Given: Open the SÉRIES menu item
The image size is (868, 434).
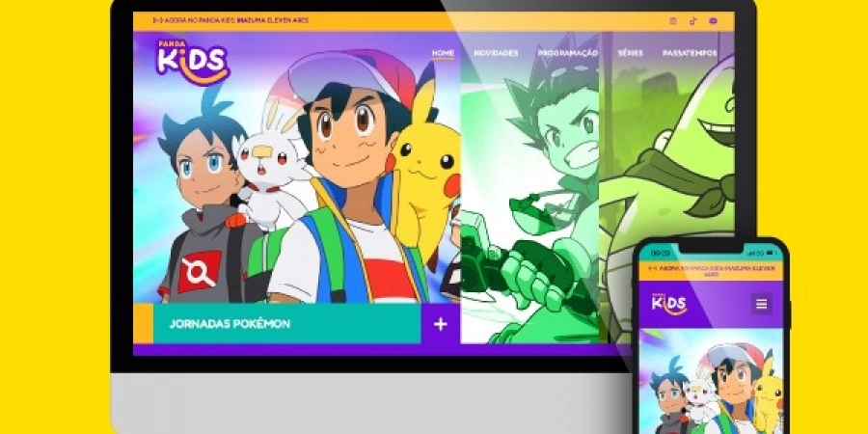Looking at the screenshot, I should click(631, 53).
